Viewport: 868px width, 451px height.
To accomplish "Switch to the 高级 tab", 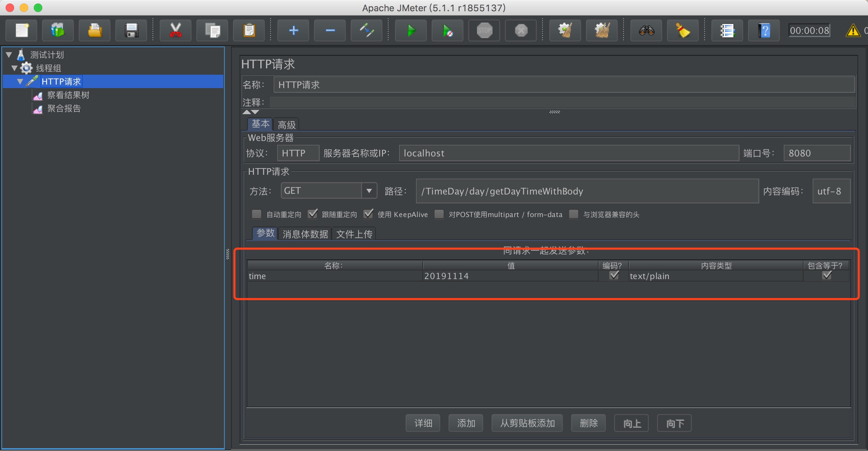I will point(286,125).
